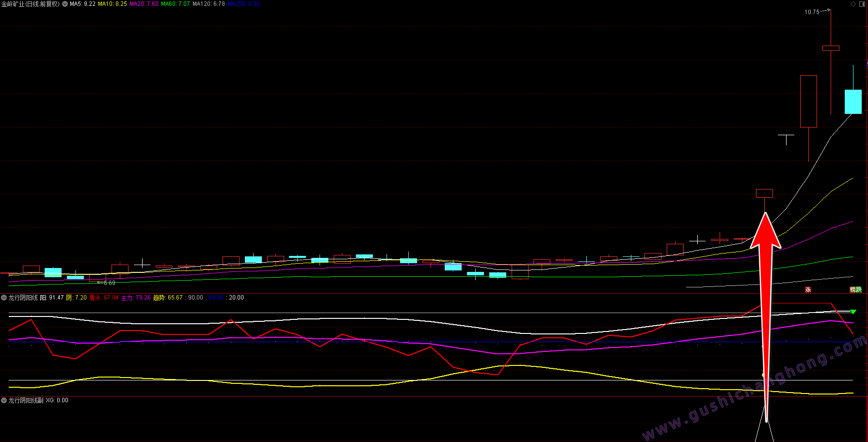Click the green triangle marker on indicator

(853, 312)
